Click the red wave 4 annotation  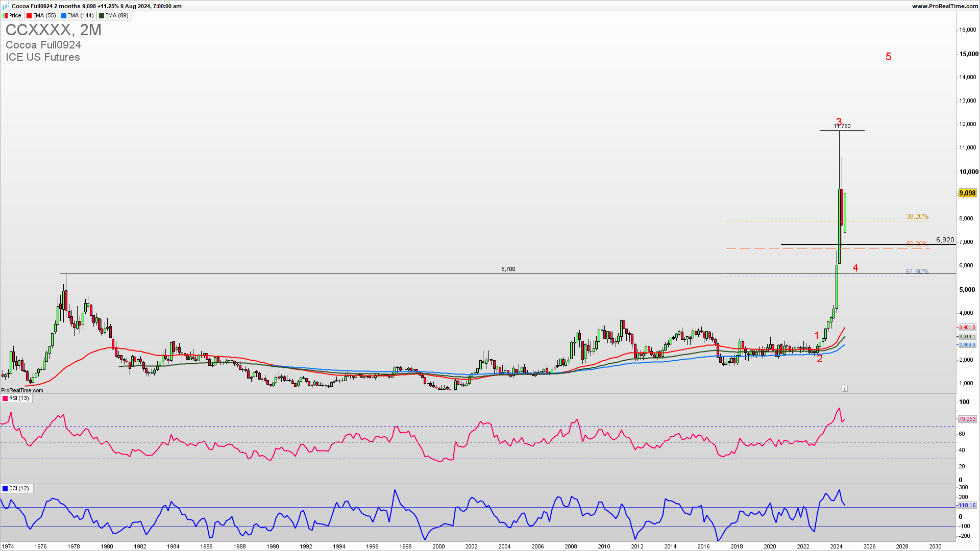(x=855, y=268)
